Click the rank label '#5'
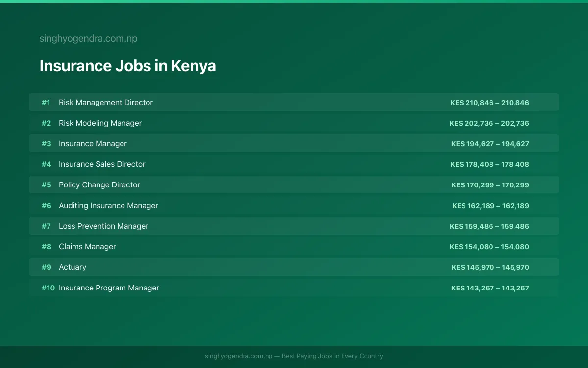588x368 pixels. 46,185
